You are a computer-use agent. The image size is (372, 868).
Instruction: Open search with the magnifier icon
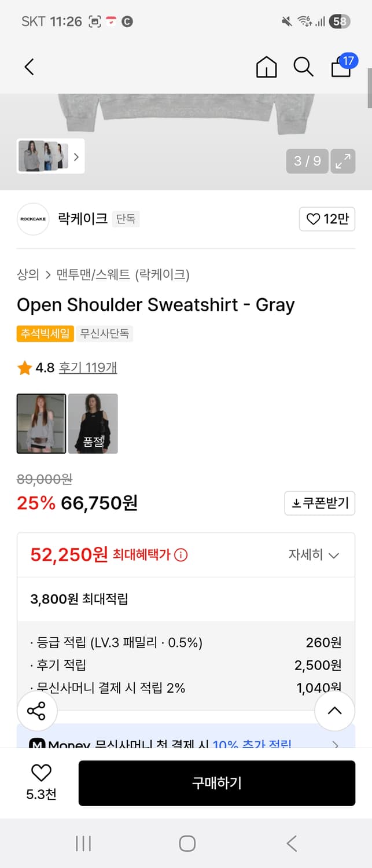(303, 67)
